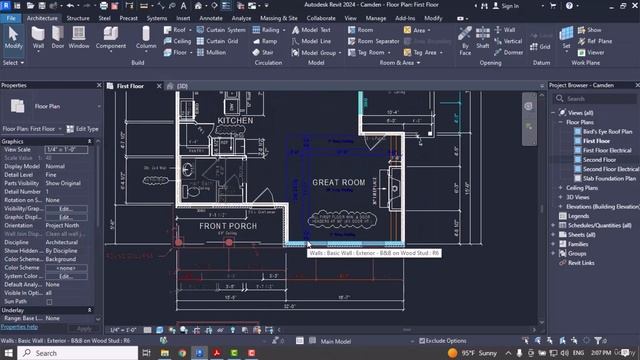Click the Datum Grid tool
640x360 pixels.
[540, 47]
